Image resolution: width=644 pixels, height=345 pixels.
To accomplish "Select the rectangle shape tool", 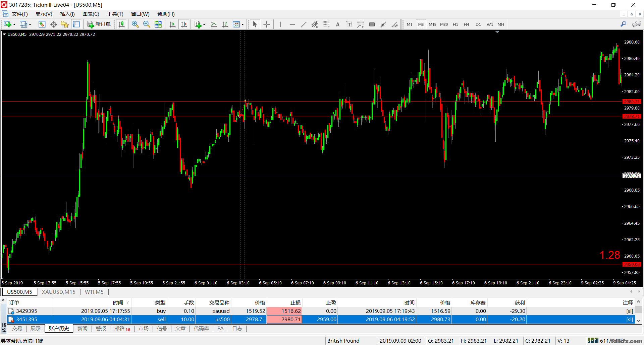I will pos(372,24).
